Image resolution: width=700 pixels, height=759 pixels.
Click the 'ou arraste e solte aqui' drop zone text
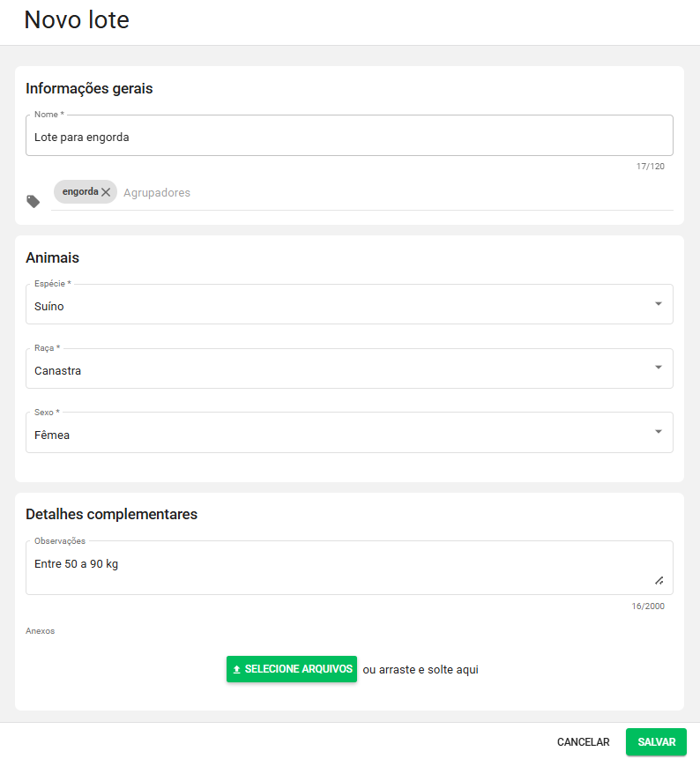coord(421,670)
